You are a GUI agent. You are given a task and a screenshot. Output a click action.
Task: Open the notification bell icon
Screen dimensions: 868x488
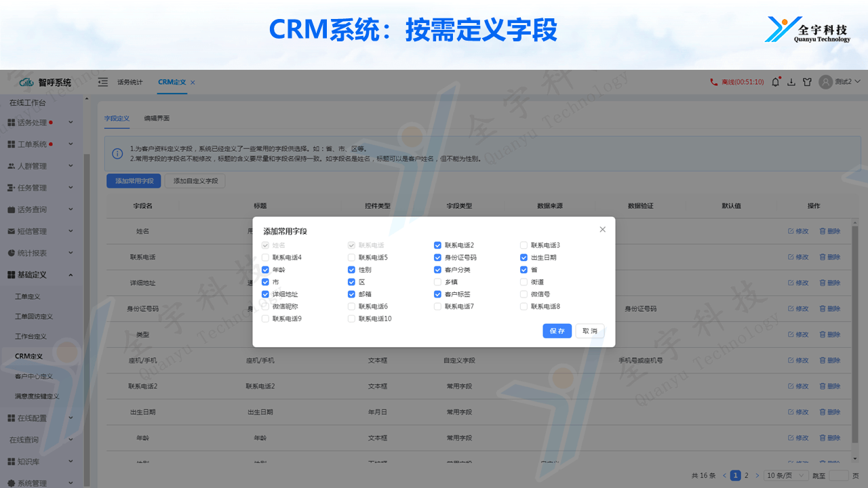coord(776,82)
